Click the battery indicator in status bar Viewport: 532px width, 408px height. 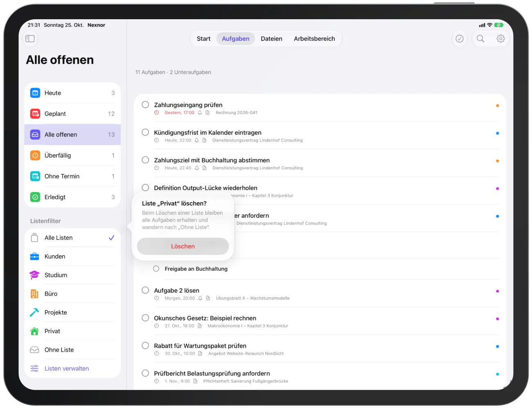click(x=499, y=25)
